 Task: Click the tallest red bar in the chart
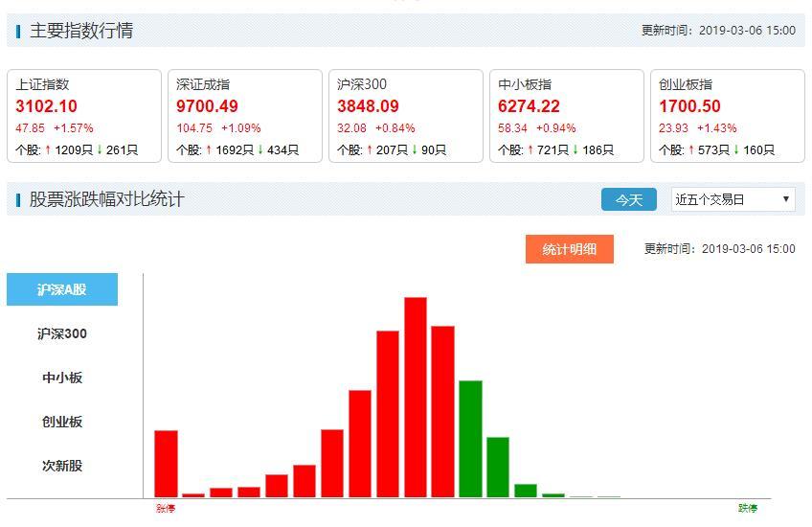(x=415, y=398)
